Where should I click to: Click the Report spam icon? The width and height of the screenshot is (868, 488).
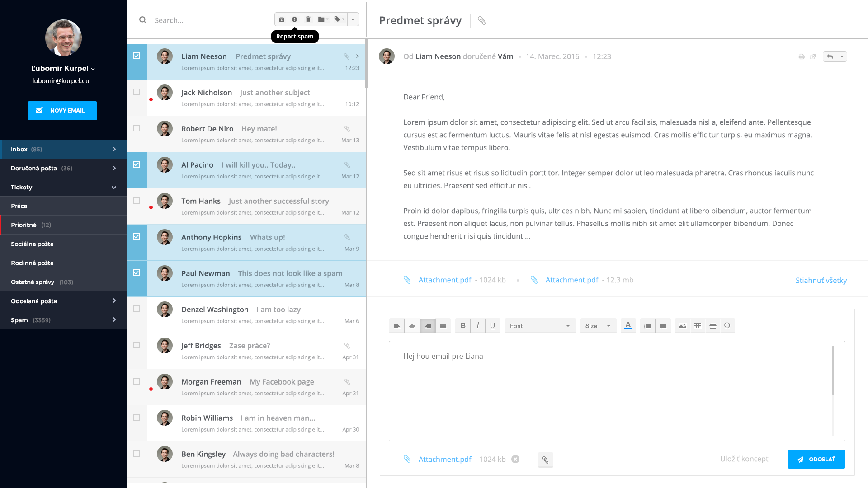point(295,19)
